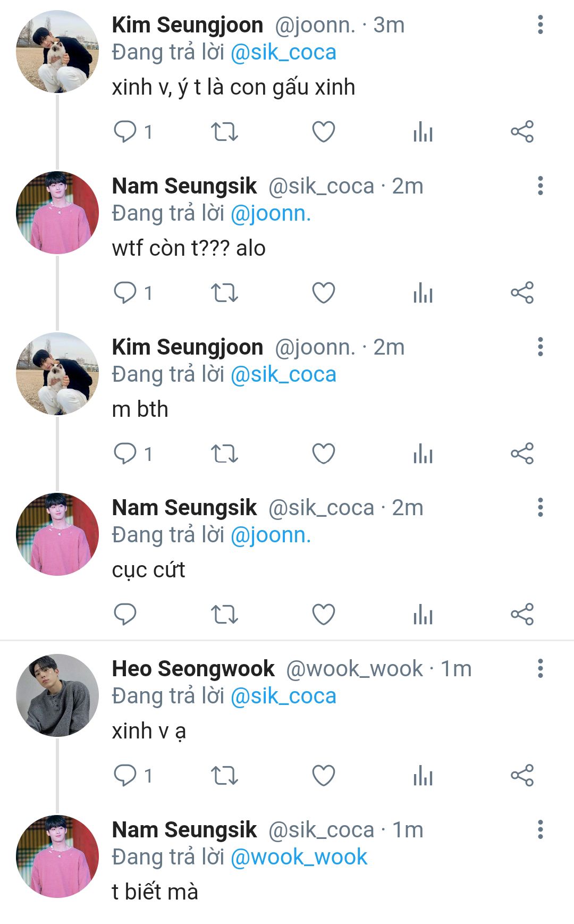Like Nam Seungsik's "cục cứt" reply
This screenshot has height=924, width=574.
pyautogui.click(x=323, y=615)
